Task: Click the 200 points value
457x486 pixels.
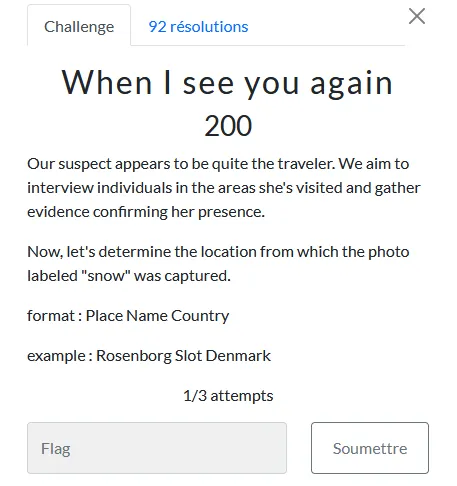Action: [x=228, y=126]
